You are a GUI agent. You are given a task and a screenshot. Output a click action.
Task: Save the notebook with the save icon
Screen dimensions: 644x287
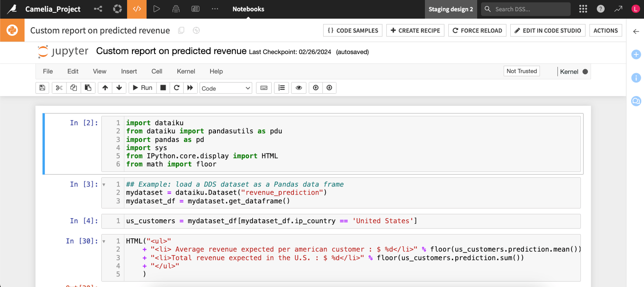(x=42, y=88)
